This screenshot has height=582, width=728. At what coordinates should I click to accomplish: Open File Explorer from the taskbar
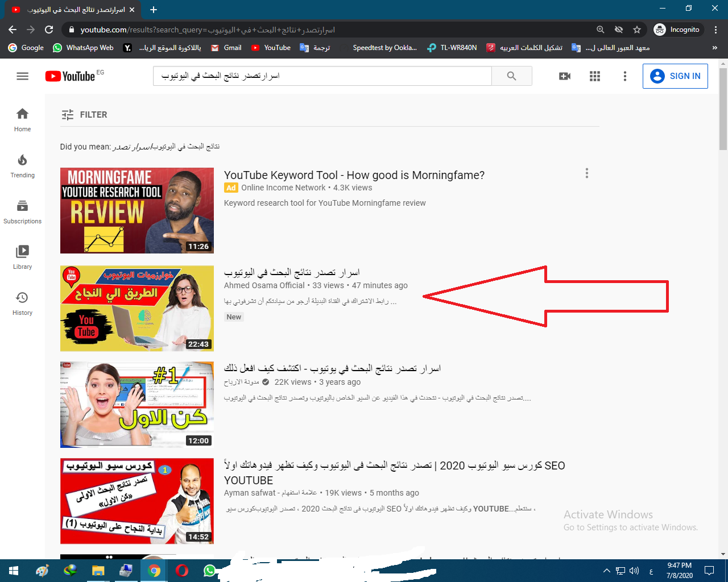(98, 571)
